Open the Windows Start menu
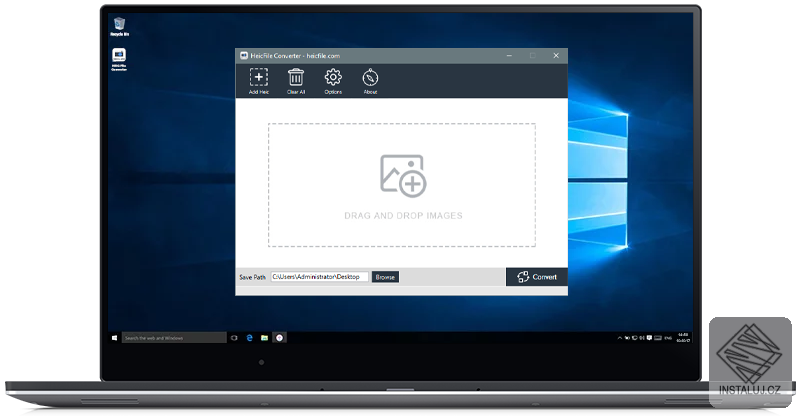This screenshot has width=800, height=417. tap(114, 338)
